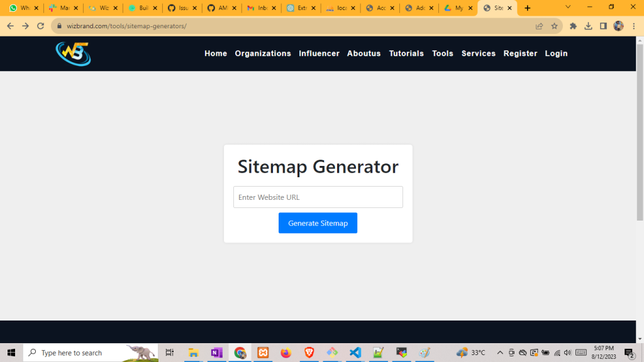The width and height of the screenshot is (644, 362).
Task: Open Visual Studio Code from taskbar
Action: [355, 353]
